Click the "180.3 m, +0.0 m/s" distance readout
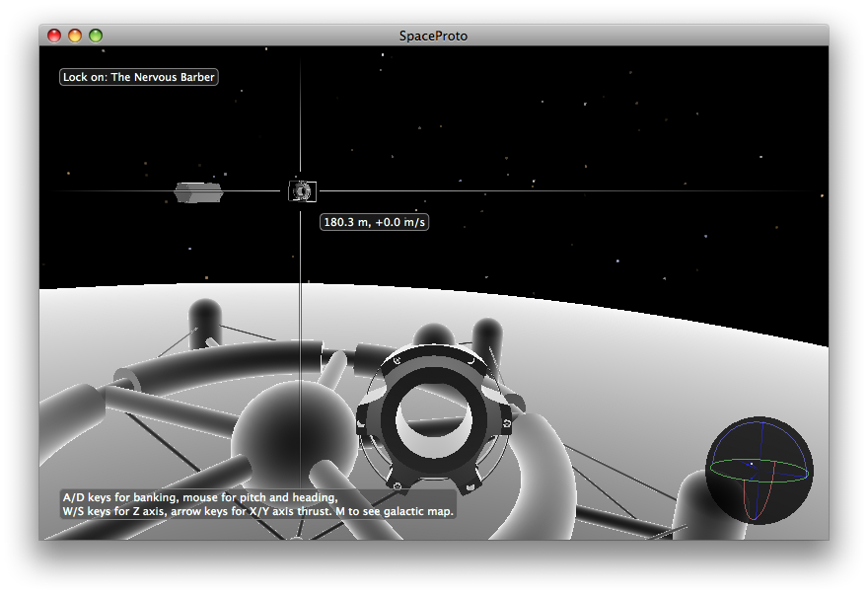Screen dimensions: 868x594 click(x=374, y=222)
